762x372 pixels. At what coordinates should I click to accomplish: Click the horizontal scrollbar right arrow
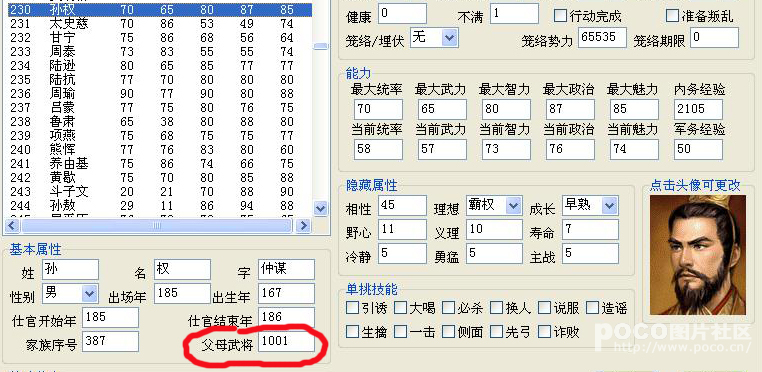pos(303,225)
